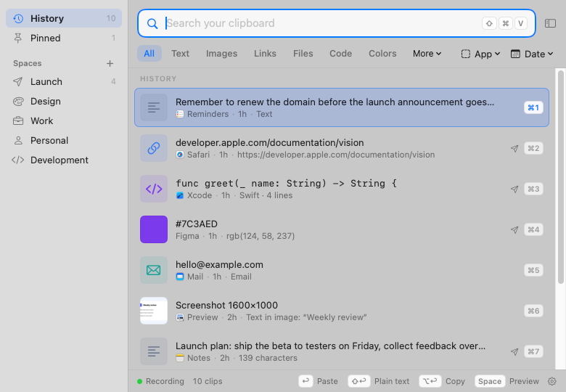
Task: Click the ⌘3 shortcut badge
Action: pyautogui.click(x=533, y=189)
